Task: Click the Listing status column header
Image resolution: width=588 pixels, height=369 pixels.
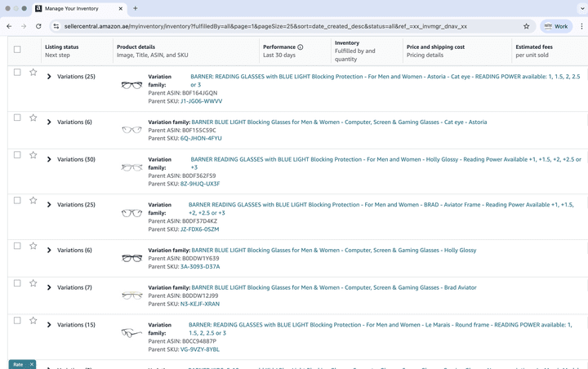Action: click(x=62, y=47)
